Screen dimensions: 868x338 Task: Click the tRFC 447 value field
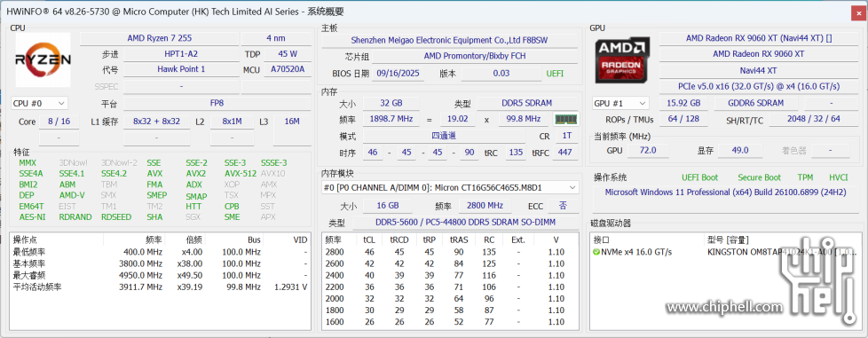(565, 152)
